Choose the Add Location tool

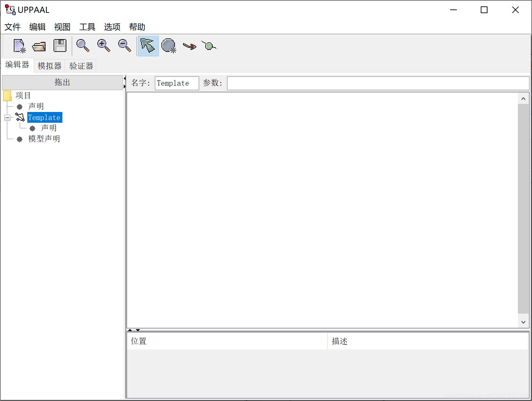(x=169, y=46)
